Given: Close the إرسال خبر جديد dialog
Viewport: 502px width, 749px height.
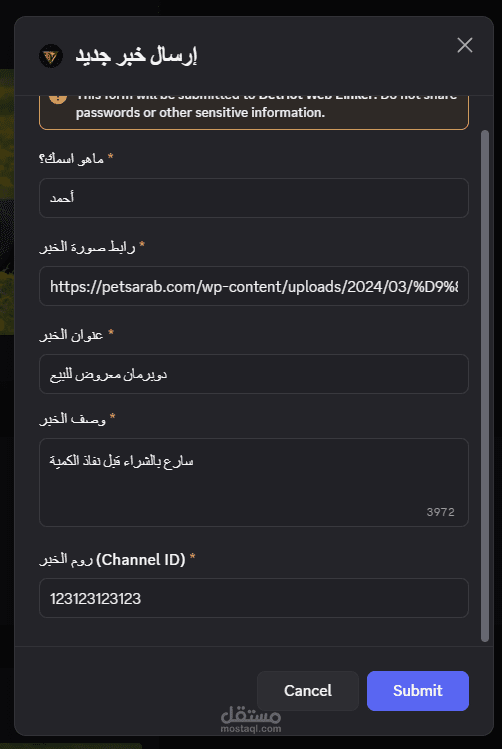Looking at the screenshot, I should pos(464,45).
